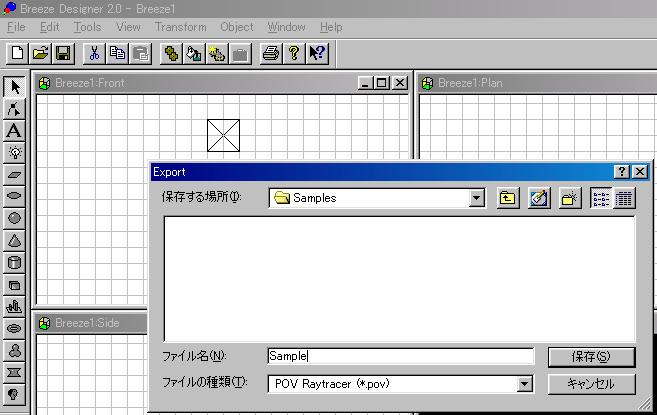Click the yellow sparkle object toolbar icon
This screenshot has width=657, height=415.
click(x=217, y=54)
